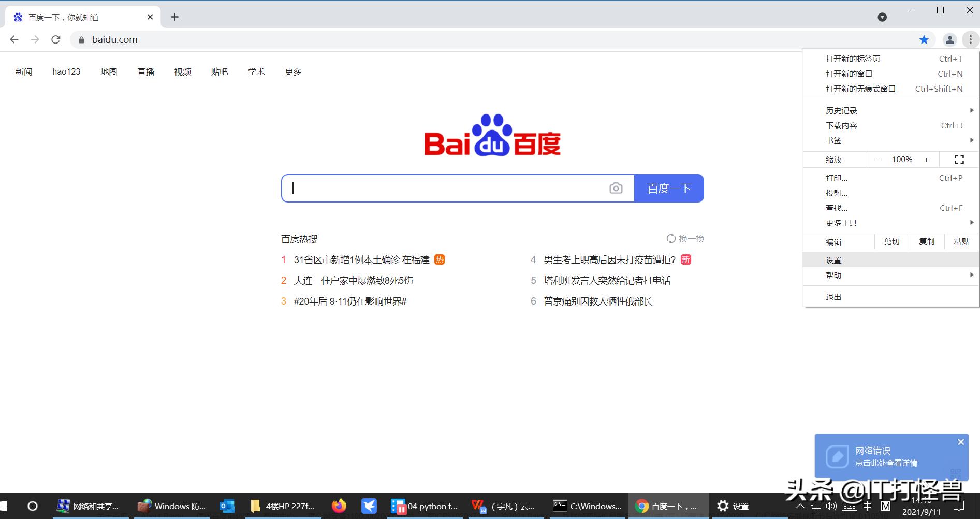
Task: Open 打开新的无痕式窗口 from the menu
Action: tap(861, 89)
